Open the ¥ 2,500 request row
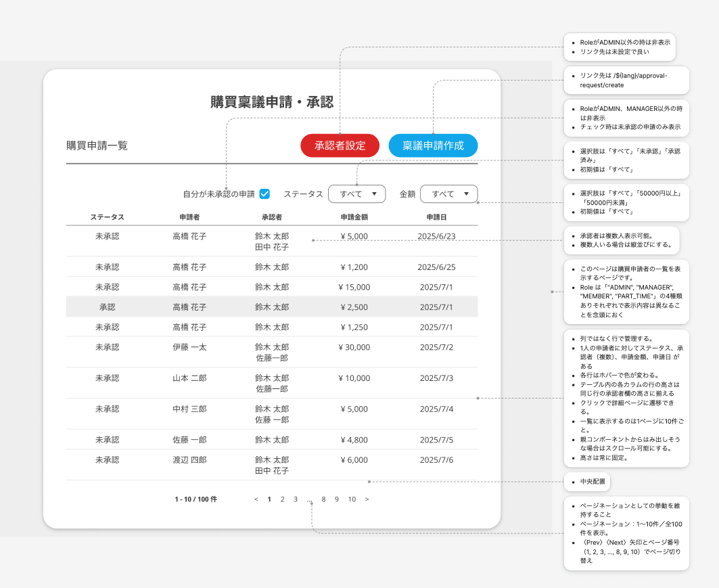Image resolution: width=719 pixels, height=588 pixels. [x=272, y=307]
